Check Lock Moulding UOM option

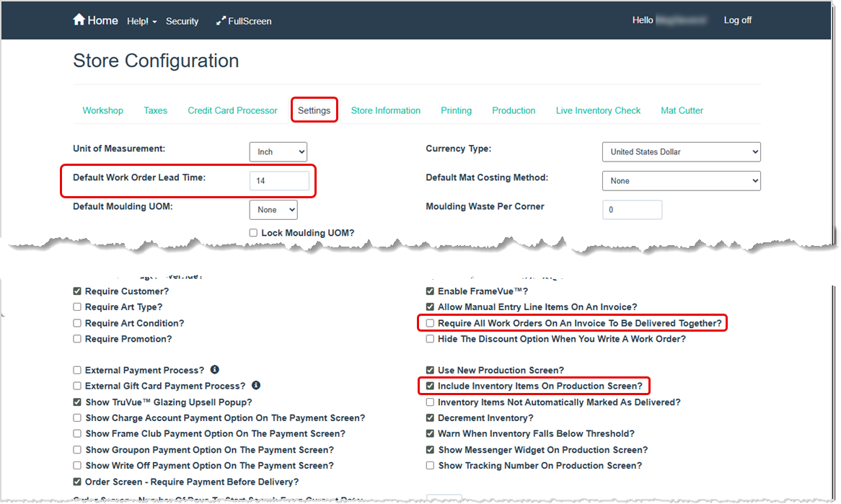pyautogui.click(x=253, y=232)
